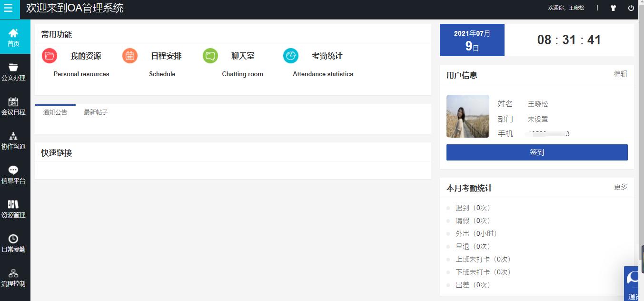Toggle the hamburger sidebar menu
Screen dimensions: 644x301
[8, 8]
